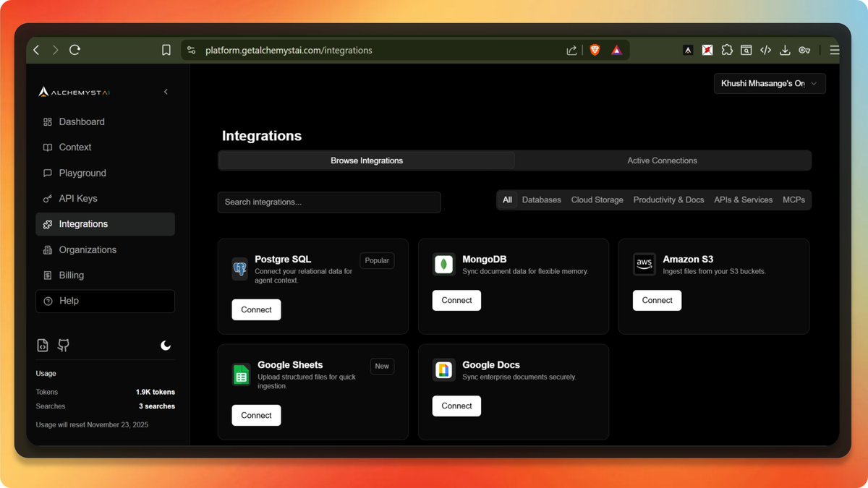
Task: Connect the Google Docs integration
Action: pos(456,406)
